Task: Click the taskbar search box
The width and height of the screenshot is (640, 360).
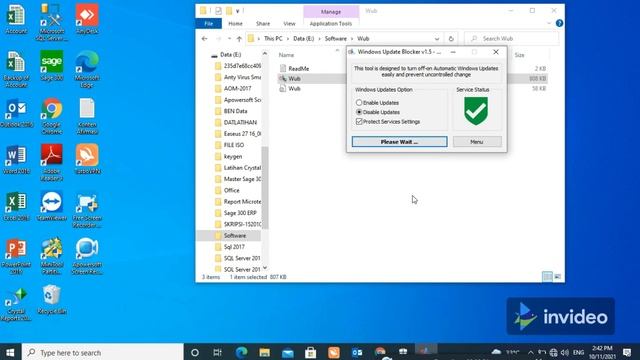Action: pyautogui.click(x=102, y=352)
